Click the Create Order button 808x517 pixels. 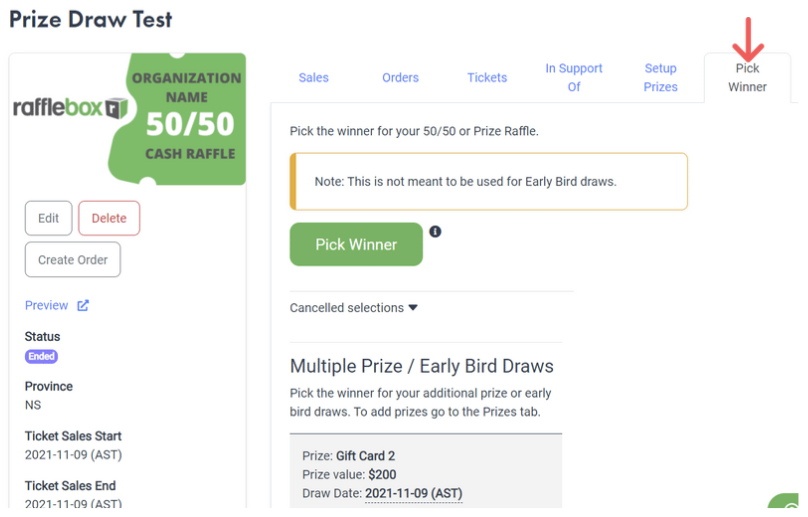coord(73,260)
